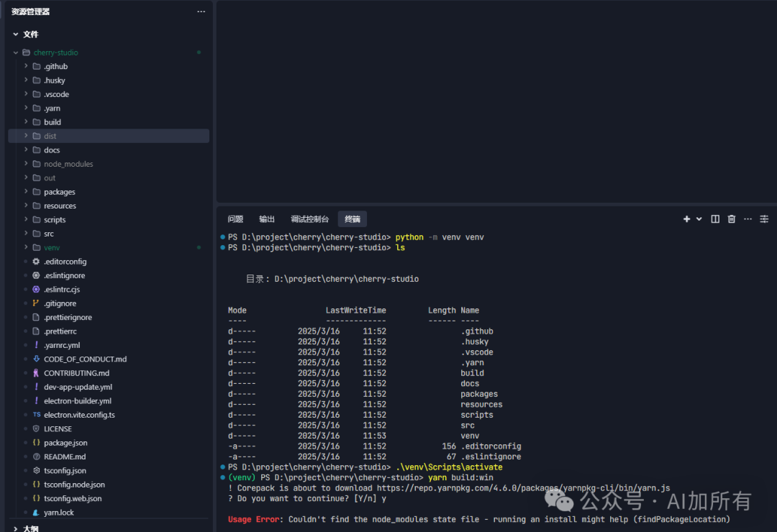The image size is (777, 532).
Task: Click the resource manager title 资源管理器
Action: click(30, 12)
